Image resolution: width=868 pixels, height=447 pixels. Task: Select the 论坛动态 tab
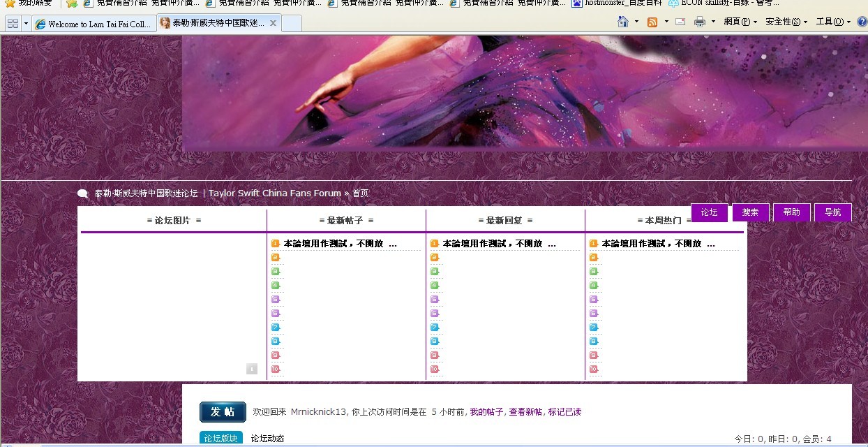[268, 439]
